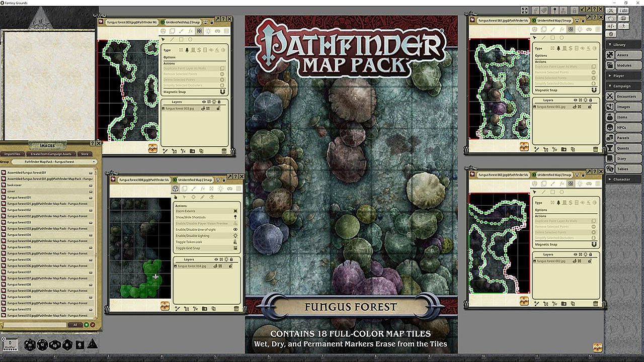Pick the d12 die from the dice tray
This screenshot has height=362, width=644.
point(43,344)
